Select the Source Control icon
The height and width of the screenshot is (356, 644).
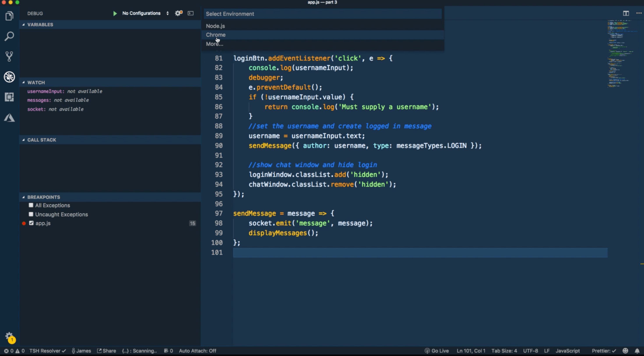[9, 56]
